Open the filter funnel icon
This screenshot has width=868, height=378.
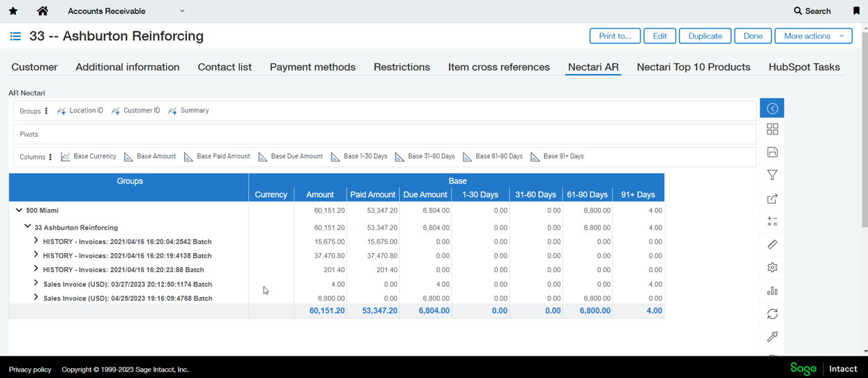click(772, 175)
